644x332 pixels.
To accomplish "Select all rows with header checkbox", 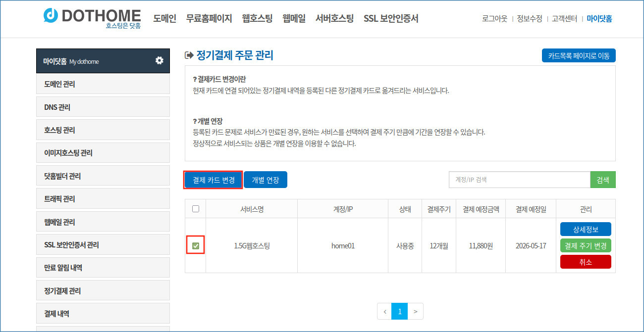I will [x=196, y=209].
